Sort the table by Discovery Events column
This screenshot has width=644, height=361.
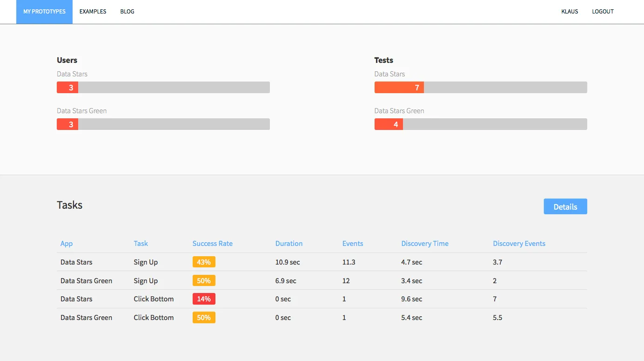519,243
